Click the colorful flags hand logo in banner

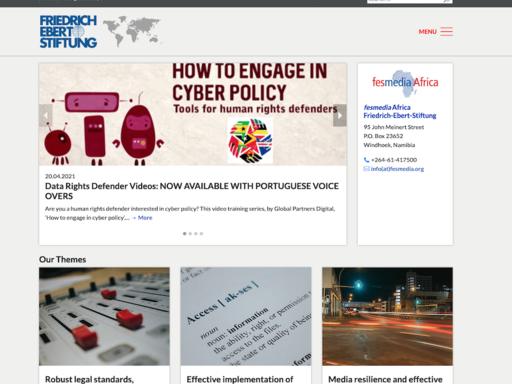(250, 141)
